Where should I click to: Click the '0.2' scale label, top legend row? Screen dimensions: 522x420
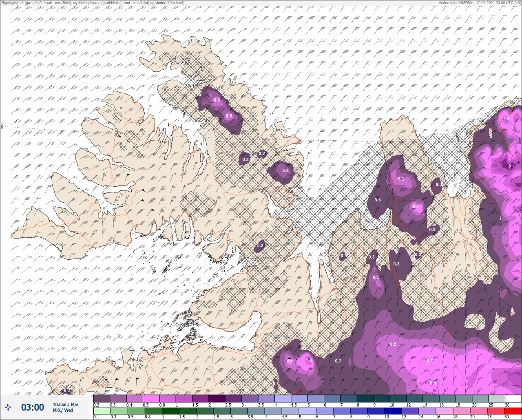point(96,405)
